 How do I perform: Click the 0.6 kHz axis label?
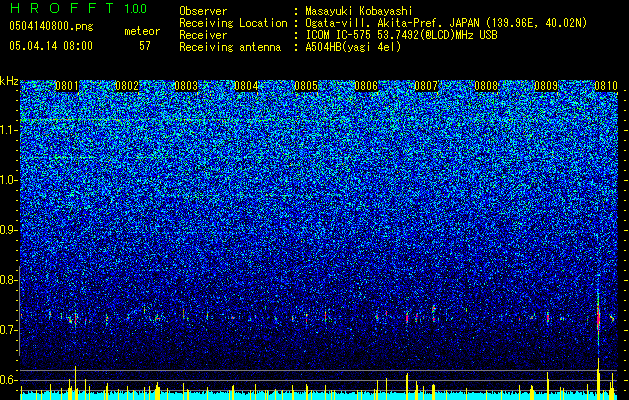point(9,380)
